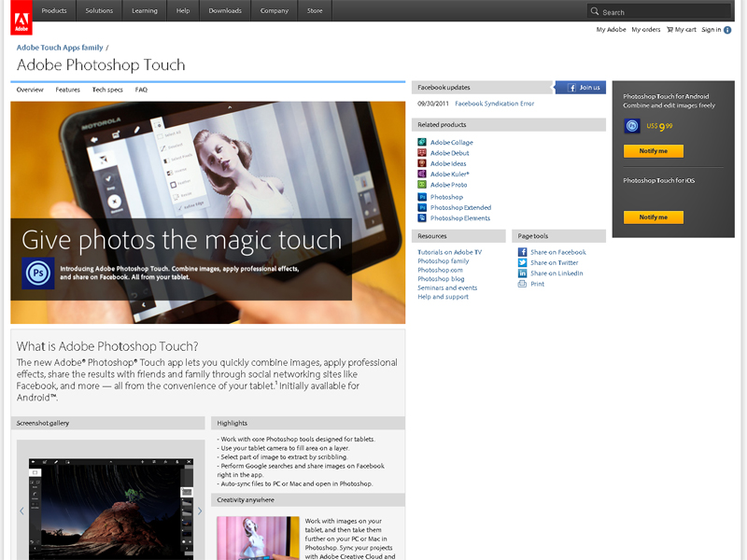
Task: Click the Creativity anywhere thumbnail image
Action: [x=259, y=539]
